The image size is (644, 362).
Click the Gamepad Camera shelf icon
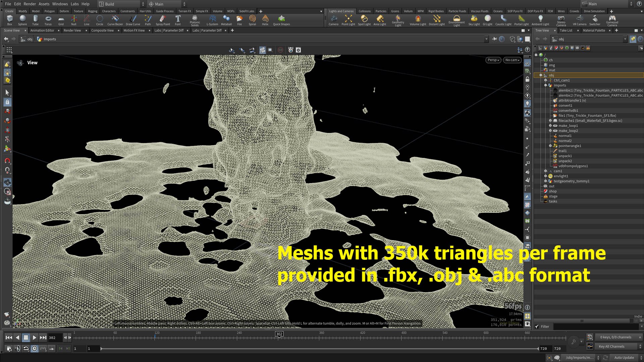[x=612, y=20]
